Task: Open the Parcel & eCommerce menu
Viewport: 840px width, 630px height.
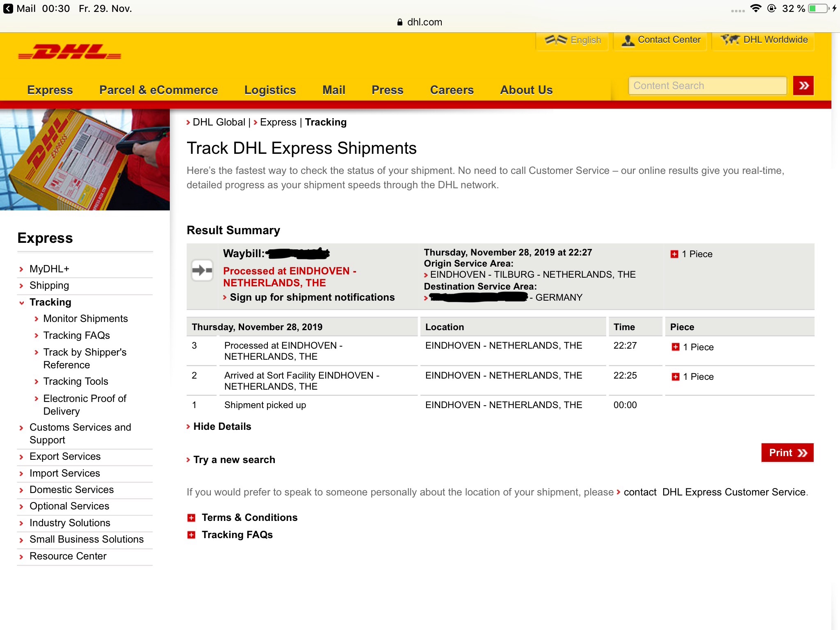Action: tap(158, 90)
